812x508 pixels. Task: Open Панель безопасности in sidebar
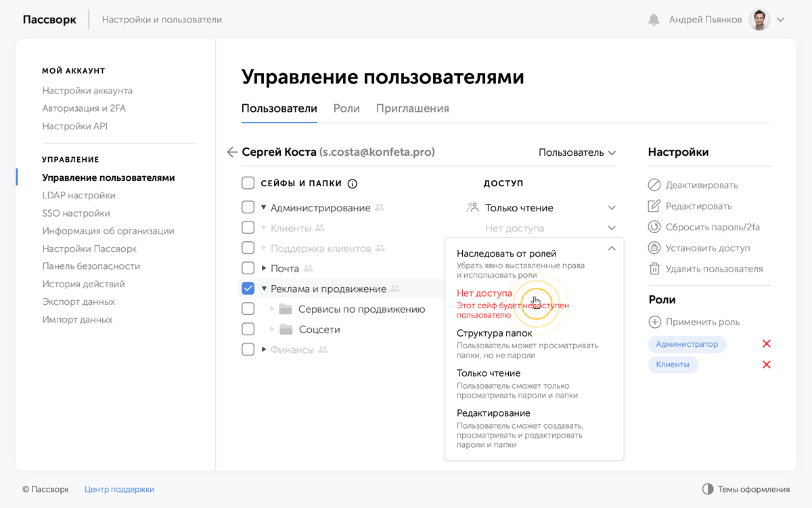[91, 266]
